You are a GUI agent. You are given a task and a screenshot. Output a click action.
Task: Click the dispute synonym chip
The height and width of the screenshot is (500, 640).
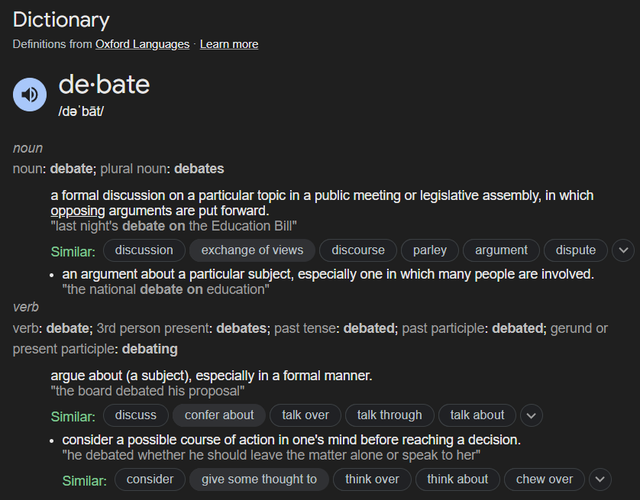(x=576, y=250)
